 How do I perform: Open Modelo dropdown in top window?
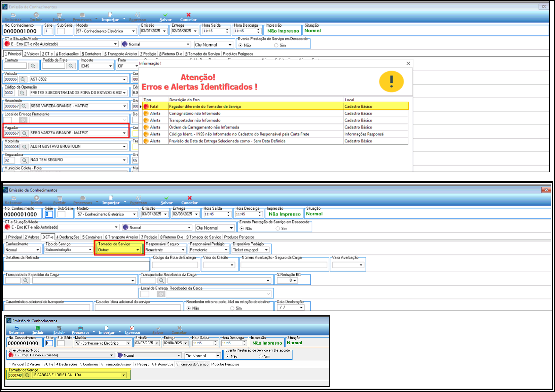(x=134, y=31)
